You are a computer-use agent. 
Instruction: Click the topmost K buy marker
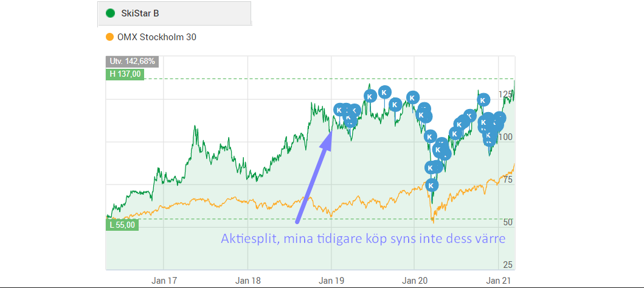(x=384, y=92)
